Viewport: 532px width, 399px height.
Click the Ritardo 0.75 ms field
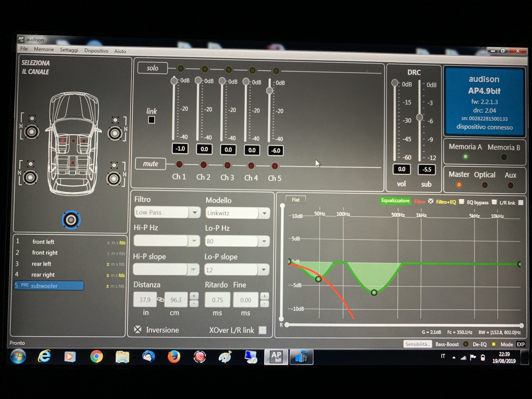click(217, 300)
